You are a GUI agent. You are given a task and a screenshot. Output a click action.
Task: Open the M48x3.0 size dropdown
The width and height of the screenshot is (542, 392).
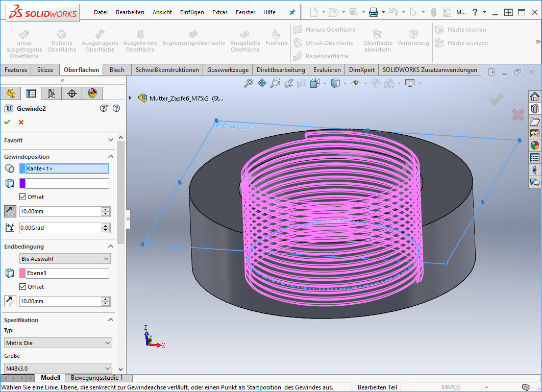pos(58,368)
